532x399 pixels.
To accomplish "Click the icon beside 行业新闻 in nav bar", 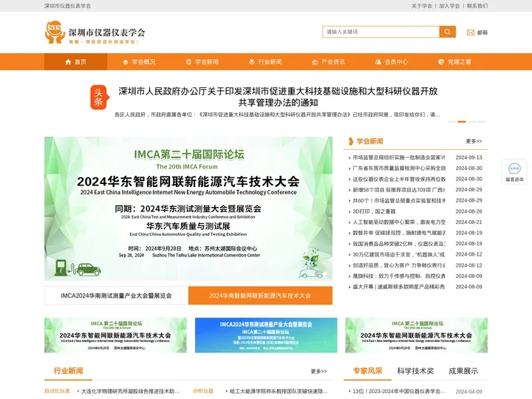I will [252, 62].
